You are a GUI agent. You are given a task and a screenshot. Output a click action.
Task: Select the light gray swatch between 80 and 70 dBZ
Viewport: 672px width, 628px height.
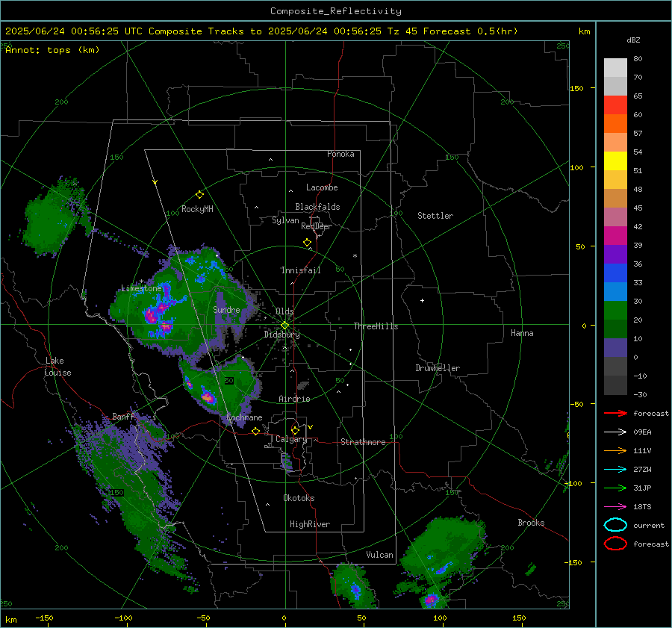click(x=615, y=68)
